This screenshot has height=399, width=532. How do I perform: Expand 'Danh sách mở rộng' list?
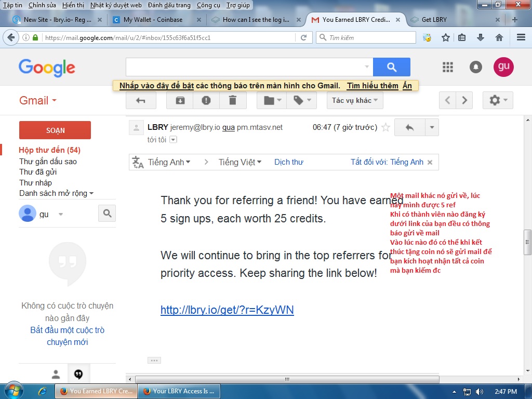tap(56, 193)
